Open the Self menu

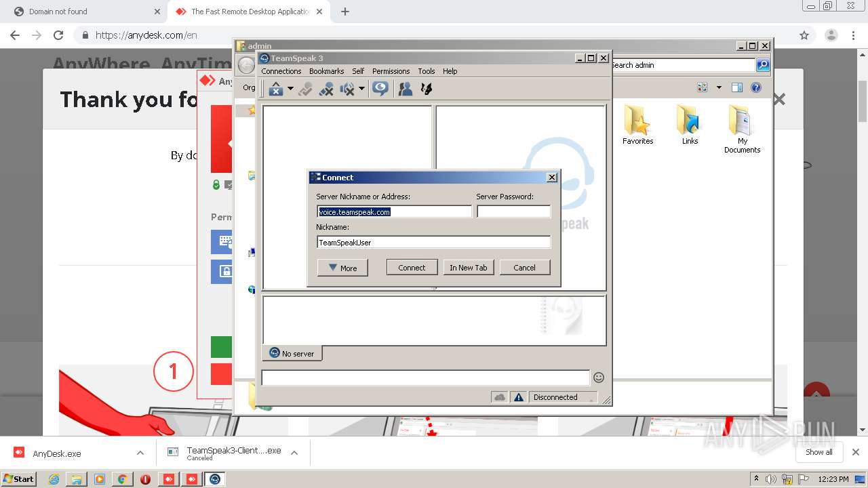coord(358,71)
